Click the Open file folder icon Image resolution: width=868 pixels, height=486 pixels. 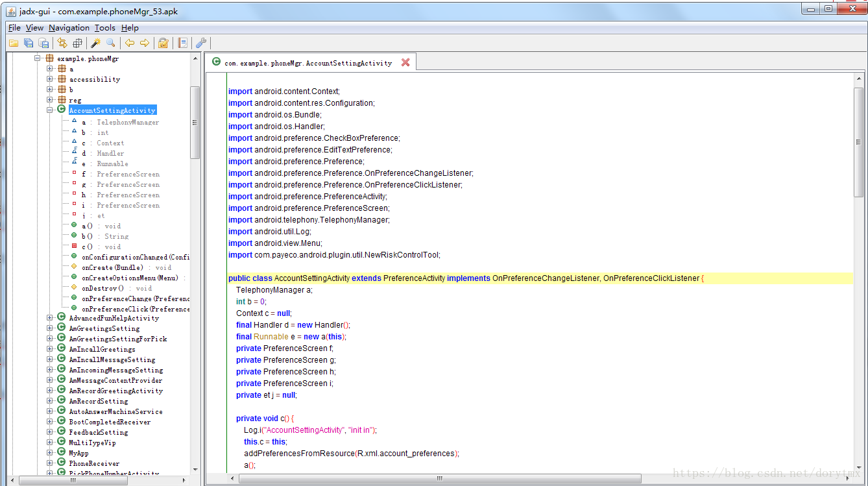(x=13, y=43)
